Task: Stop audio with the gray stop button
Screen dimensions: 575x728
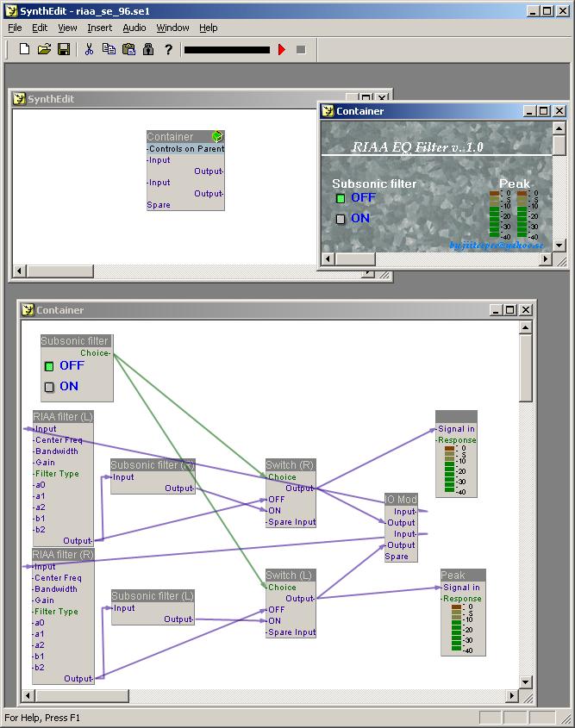Action: [x=301, y=49]
